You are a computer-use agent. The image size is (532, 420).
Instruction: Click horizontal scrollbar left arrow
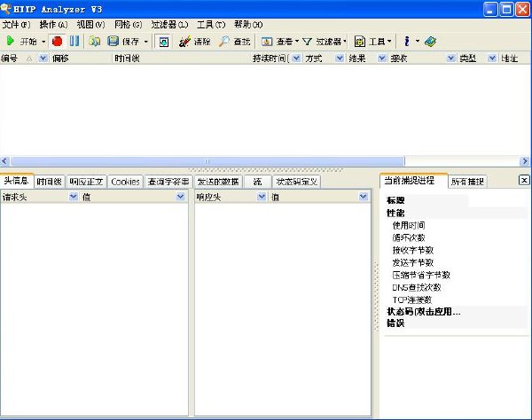4,160
